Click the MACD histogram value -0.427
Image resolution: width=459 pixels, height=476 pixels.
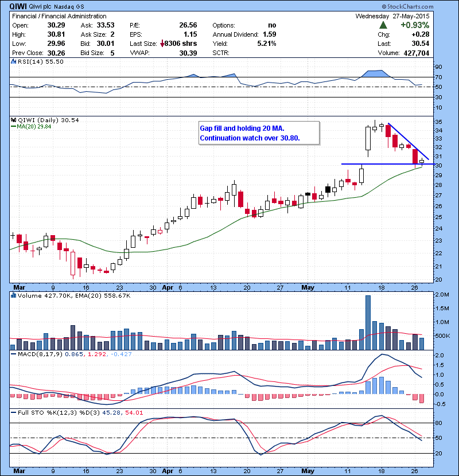pos(121,354)
